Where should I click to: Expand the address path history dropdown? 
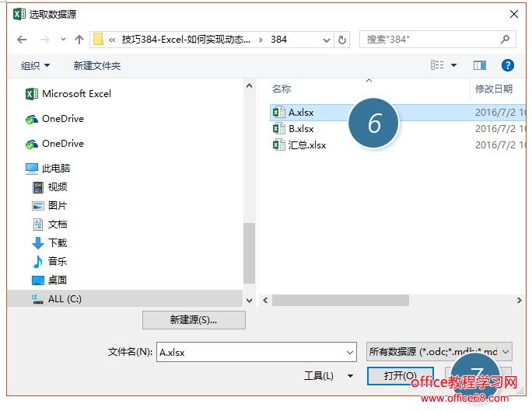327,40
